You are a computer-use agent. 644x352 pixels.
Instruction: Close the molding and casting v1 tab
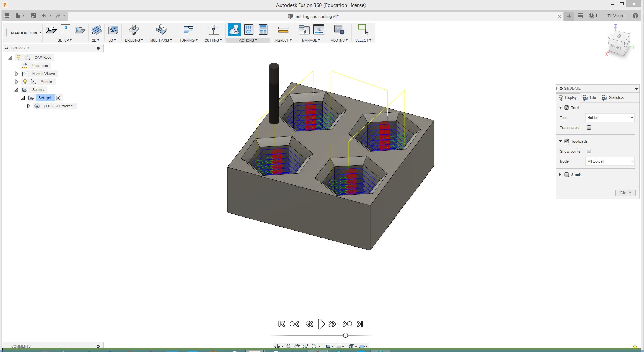click(559, 16)
